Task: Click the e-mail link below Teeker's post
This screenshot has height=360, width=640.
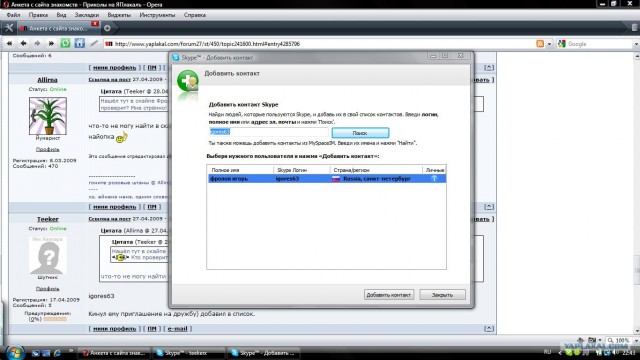Action: pos(177,329)
